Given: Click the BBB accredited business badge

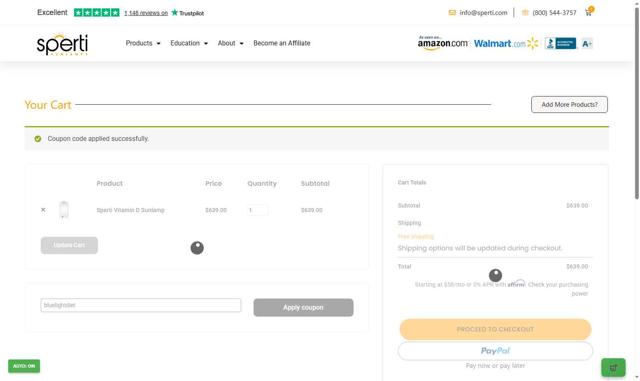Looking at the screenshot, I should 560,43.
